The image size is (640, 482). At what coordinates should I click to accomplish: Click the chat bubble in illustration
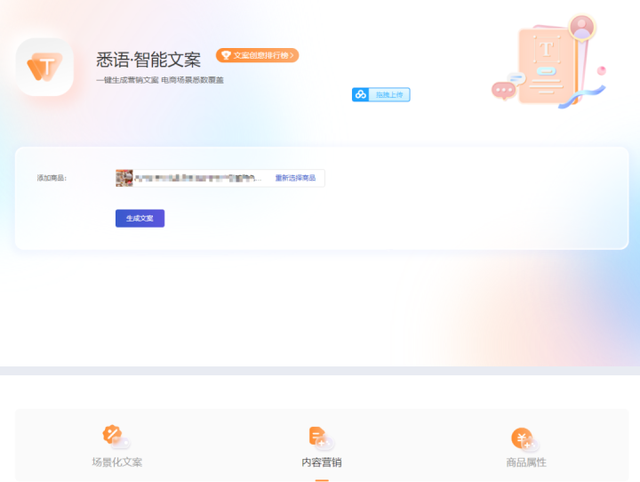tap(504, 89)
